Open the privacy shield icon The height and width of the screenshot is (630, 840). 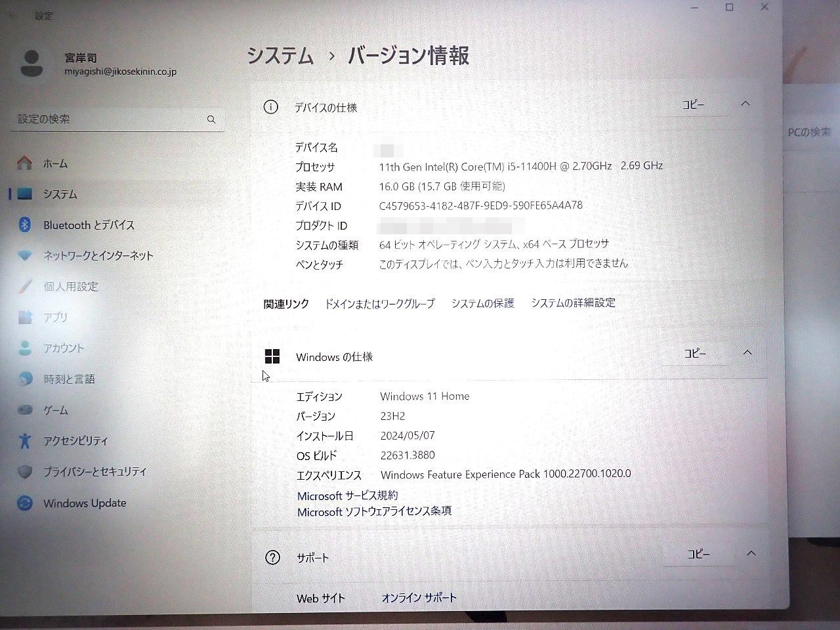coord(25,471)
